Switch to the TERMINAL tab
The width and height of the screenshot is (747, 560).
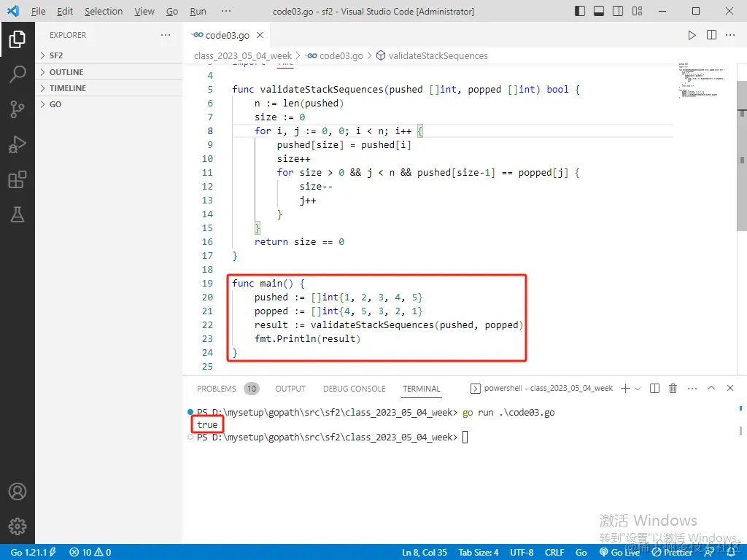tap(422, 389)
